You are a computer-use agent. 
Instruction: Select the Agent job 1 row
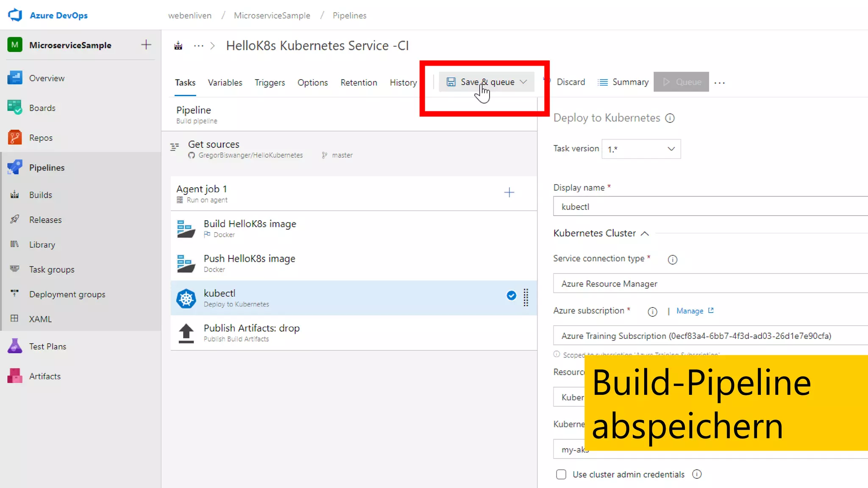click(x=353, y=193)
